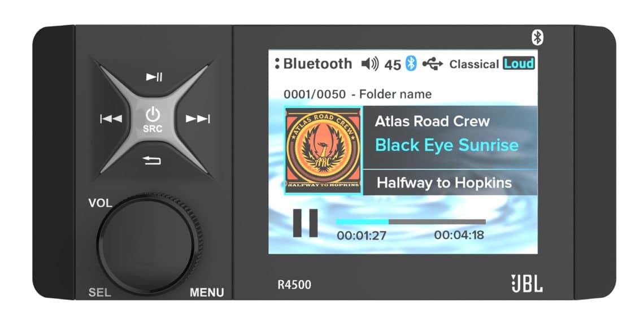Image resolution: width=644 pixels, height=322 pixels.
Task: Click the back arrow button on the keypad
Action: (153, 160)
